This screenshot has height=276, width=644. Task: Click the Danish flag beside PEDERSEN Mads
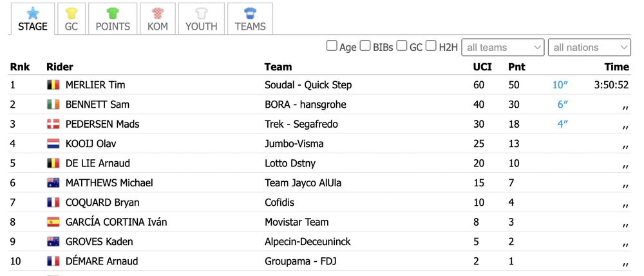click(x=53, y=124)
